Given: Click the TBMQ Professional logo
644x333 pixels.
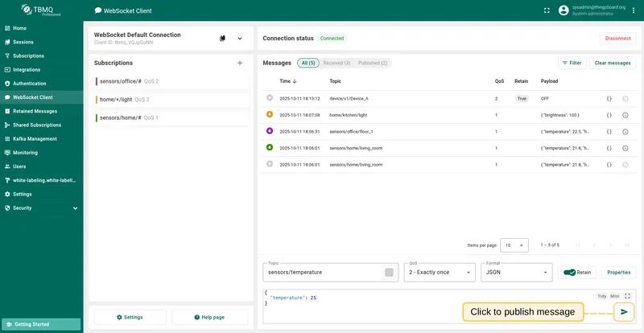Looking at the screenshot, I should [x=41, y=10].
